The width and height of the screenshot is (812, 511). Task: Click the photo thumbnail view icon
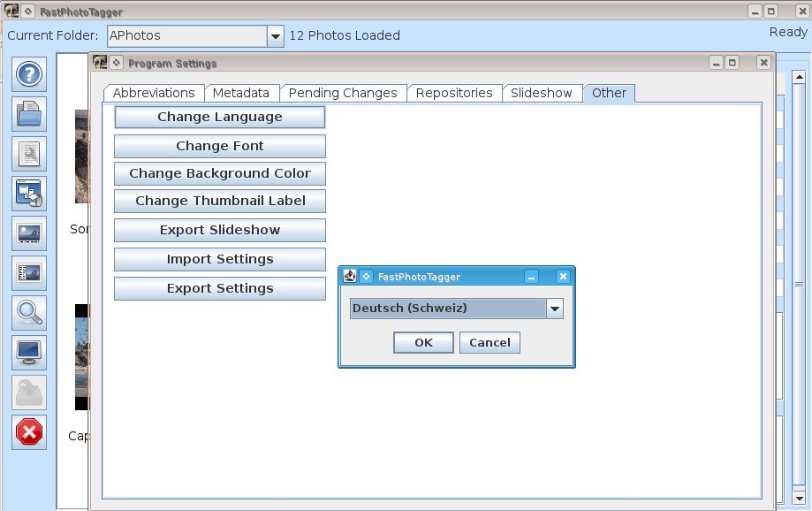pos(30,233)
